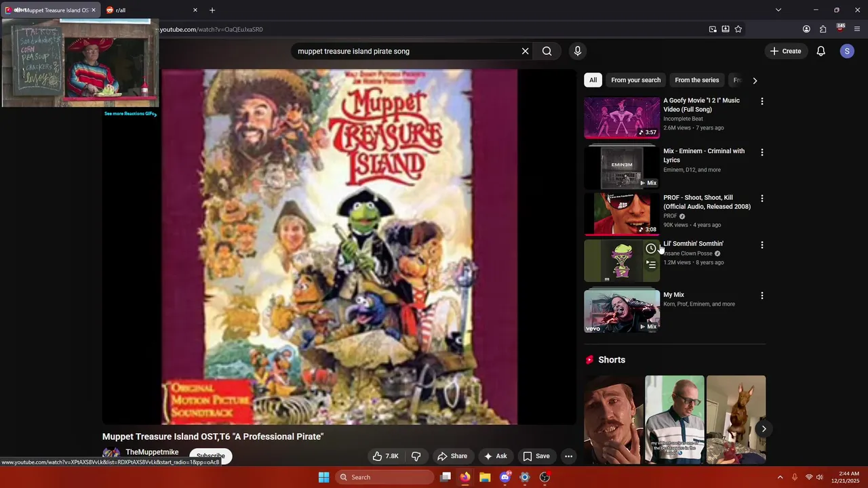The image size is (868, 488).
Task: Open OBS Studio from the taskbar
Action: pyautogui.click(x=545, y=477)
